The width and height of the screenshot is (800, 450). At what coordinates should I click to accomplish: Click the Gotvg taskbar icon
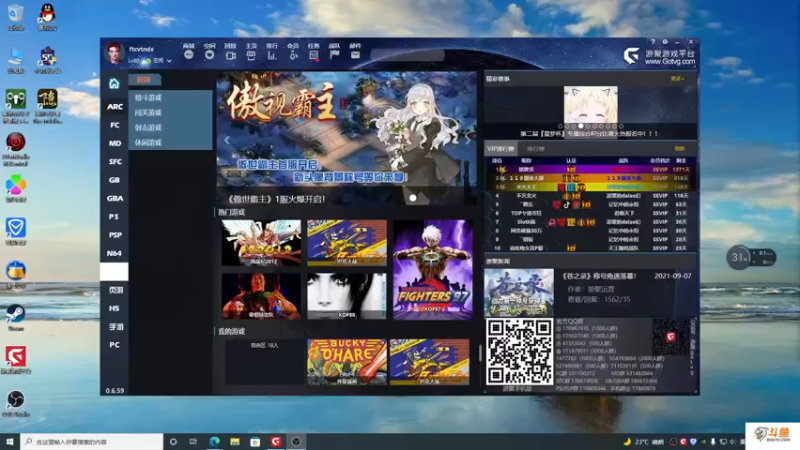[276, 442]
